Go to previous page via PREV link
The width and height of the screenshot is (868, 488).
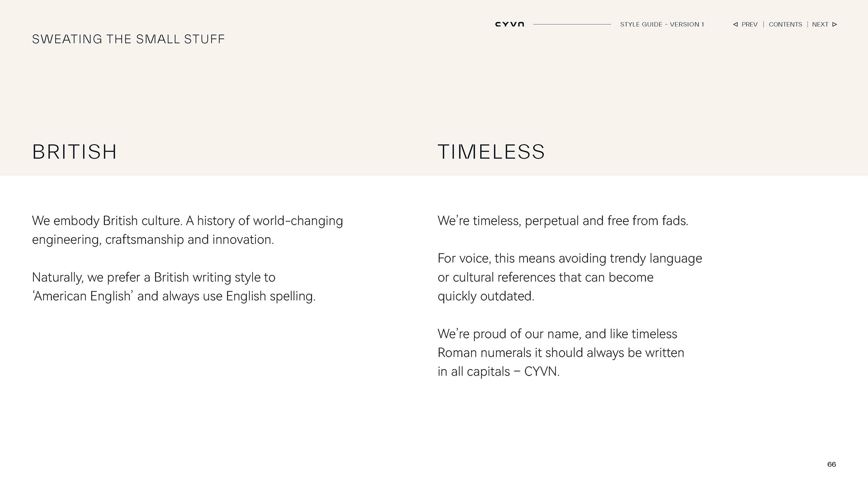tap(750, 24)
